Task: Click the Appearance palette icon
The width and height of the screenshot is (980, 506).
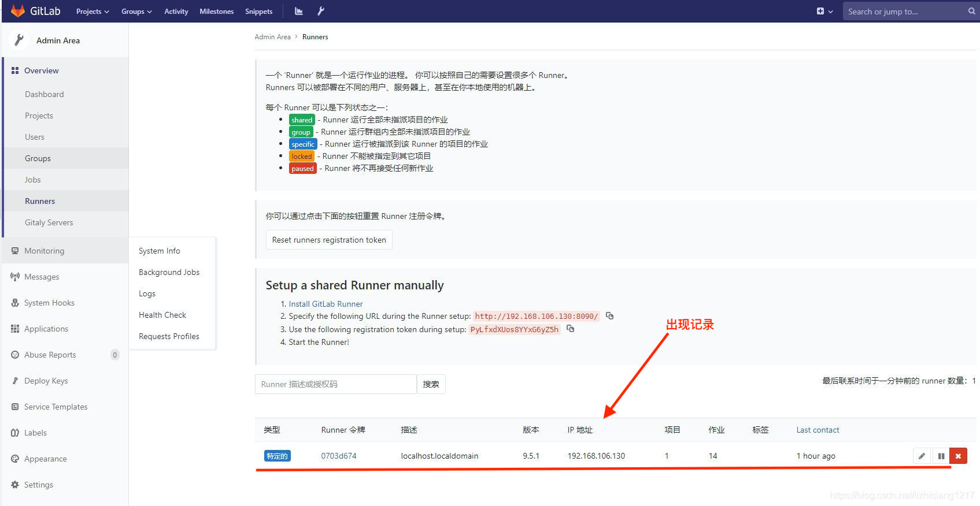Action: (x=15, y=459)
